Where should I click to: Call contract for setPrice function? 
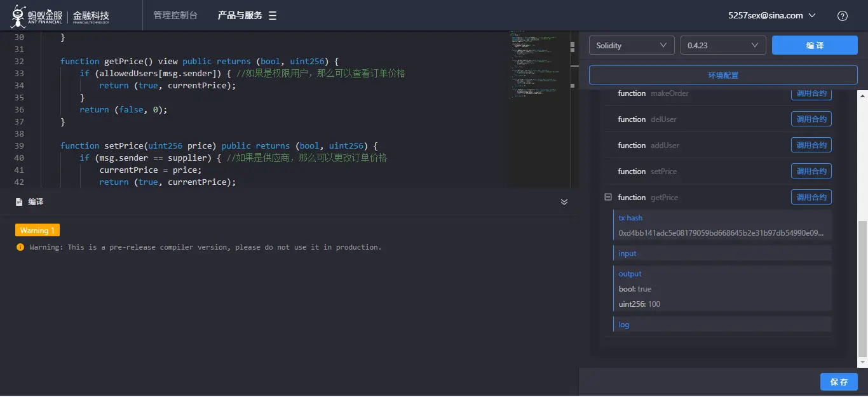point(811,171)
